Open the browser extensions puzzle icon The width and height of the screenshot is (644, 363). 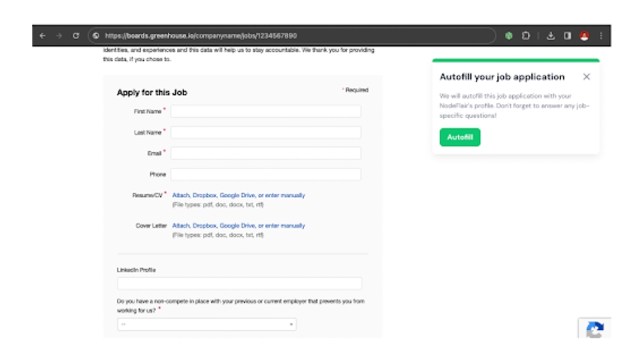(526, 35)
